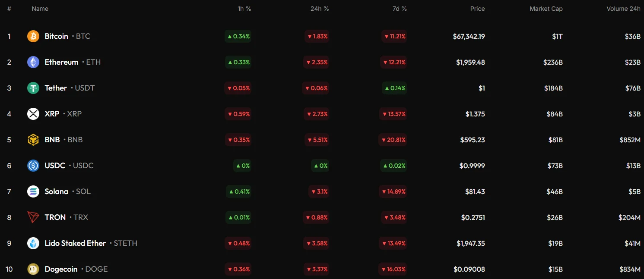Click the XRP logo icon

pyautogui.click(x=33, y=114)
